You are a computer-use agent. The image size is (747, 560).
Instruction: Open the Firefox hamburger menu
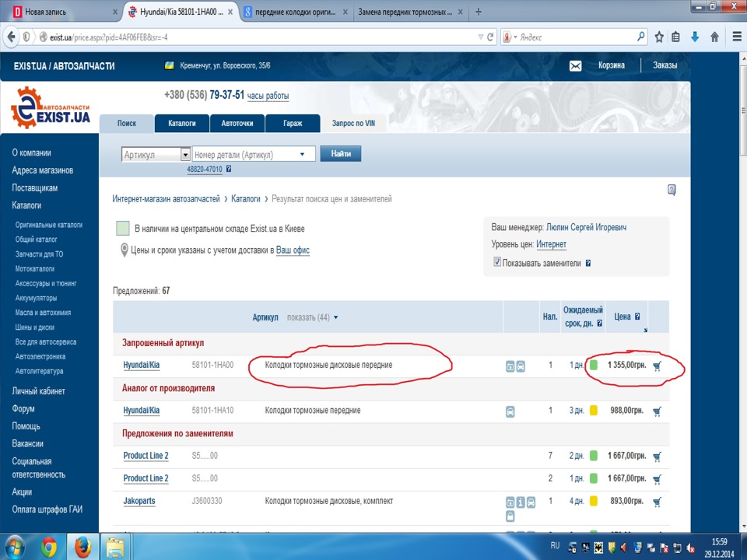[737, 37]
